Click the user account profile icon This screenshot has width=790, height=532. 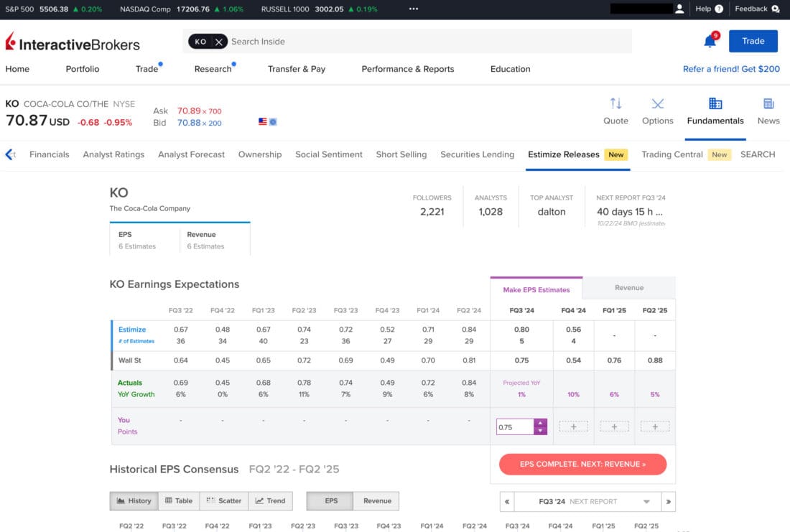tap(679, 9)
